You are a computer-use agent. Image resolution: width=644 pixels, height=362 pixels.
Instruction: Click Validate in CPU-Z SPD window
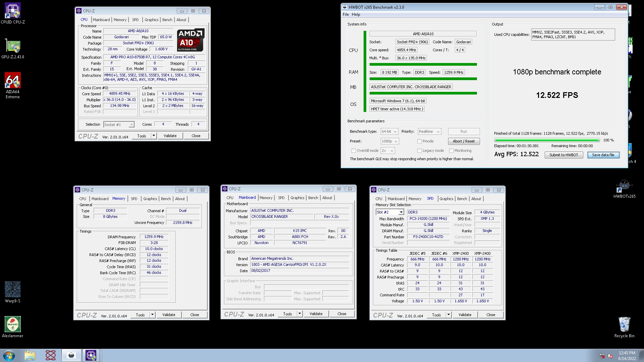click(x=465, y=315)
